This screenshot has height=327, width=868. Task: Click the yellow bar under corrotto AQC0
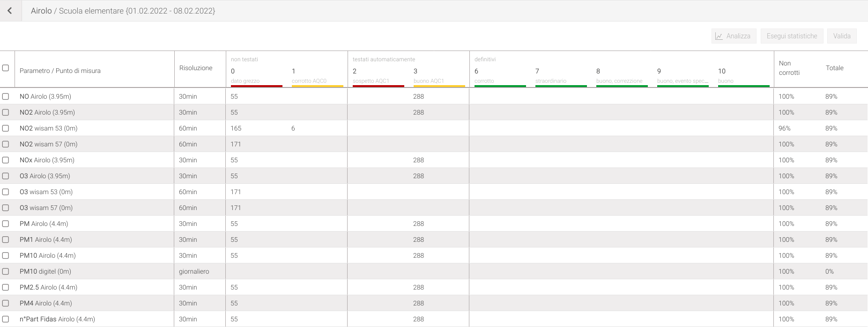(x=317, y=86)
